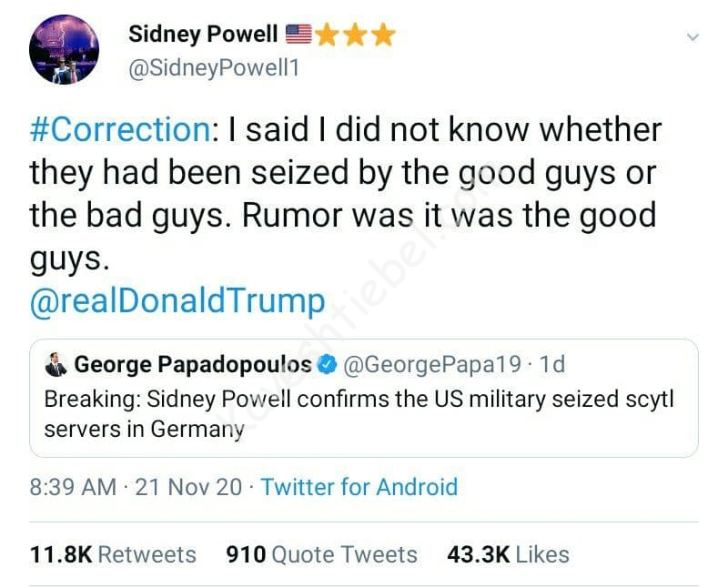Click the Twitter for Android source link
The image size is (728, 588).
(359, 487)
